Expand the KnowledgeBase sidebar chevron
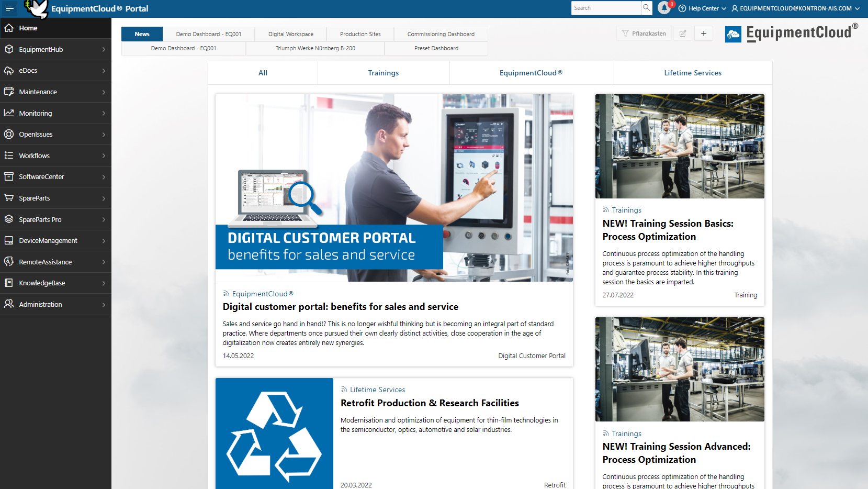868x489 pixels. coord(104,283)
